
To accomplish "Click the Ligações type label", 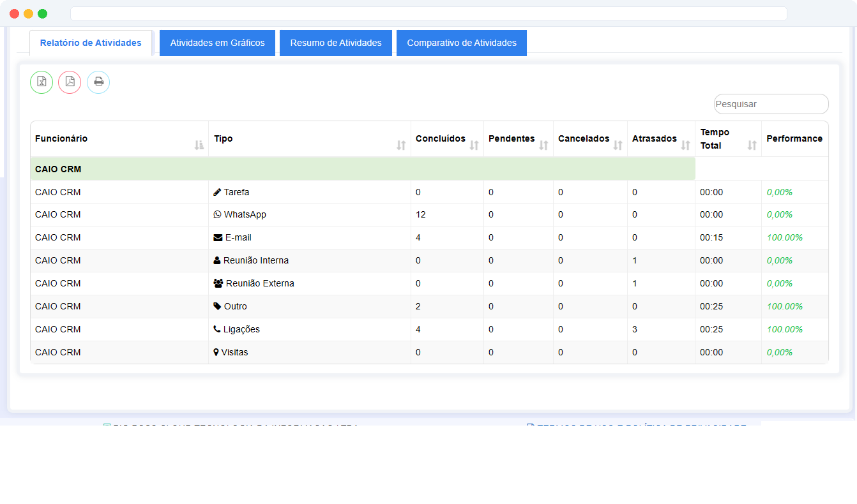I will 241,330.
